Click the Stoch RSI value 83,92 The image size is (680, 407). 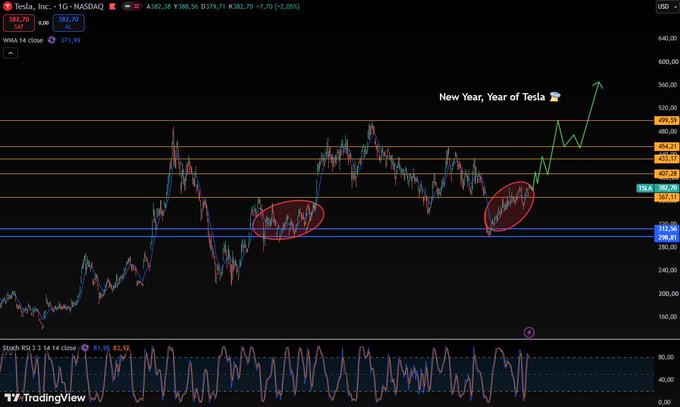tap(121, 348)
